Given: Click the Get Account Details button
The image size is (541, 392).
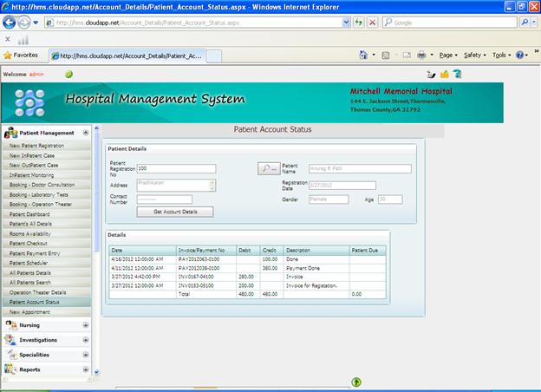Looking at the screenshot, I should tap(175, 212).
